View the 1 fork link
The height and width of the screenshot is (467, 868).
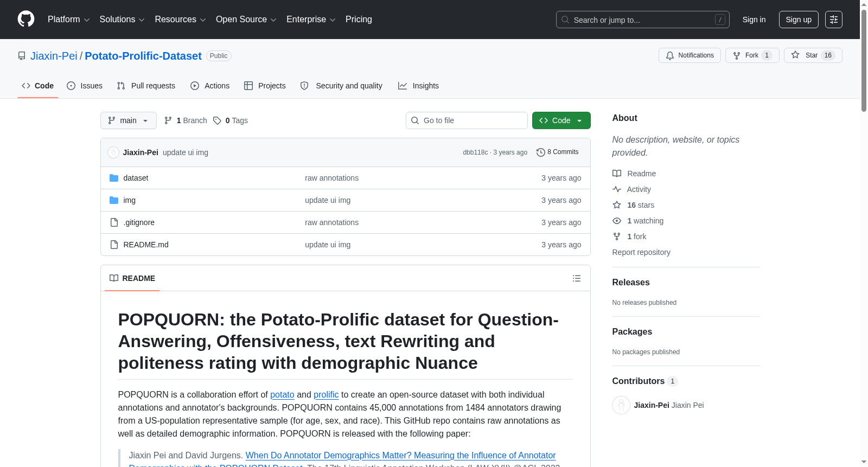(630, 236)
